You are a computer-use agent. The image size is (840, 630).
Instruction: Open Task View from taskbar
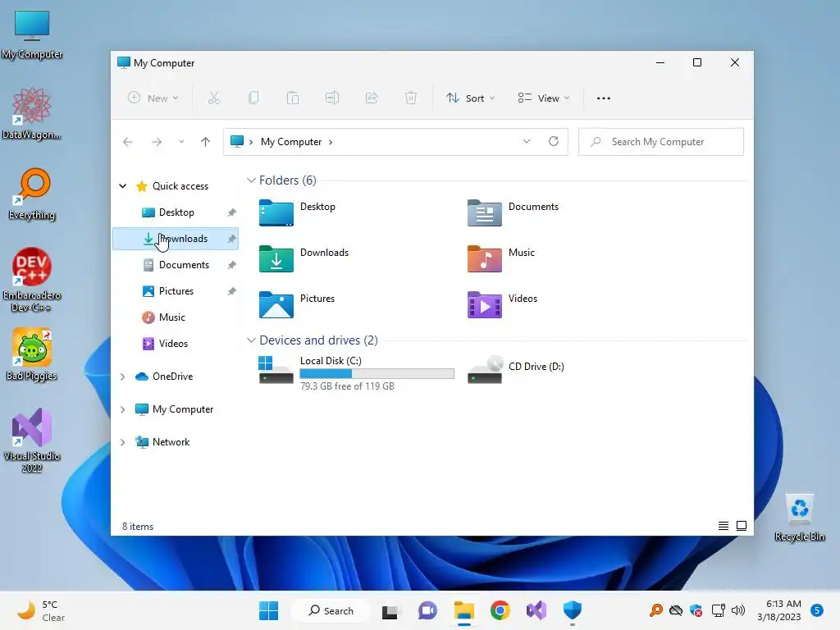[390, 610]
